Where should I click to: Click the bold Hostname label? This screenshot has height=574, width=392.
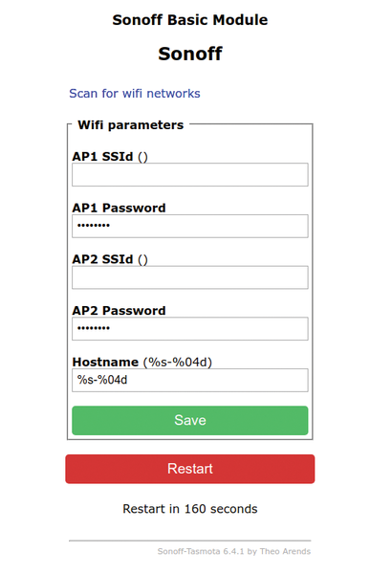point(105,362)
